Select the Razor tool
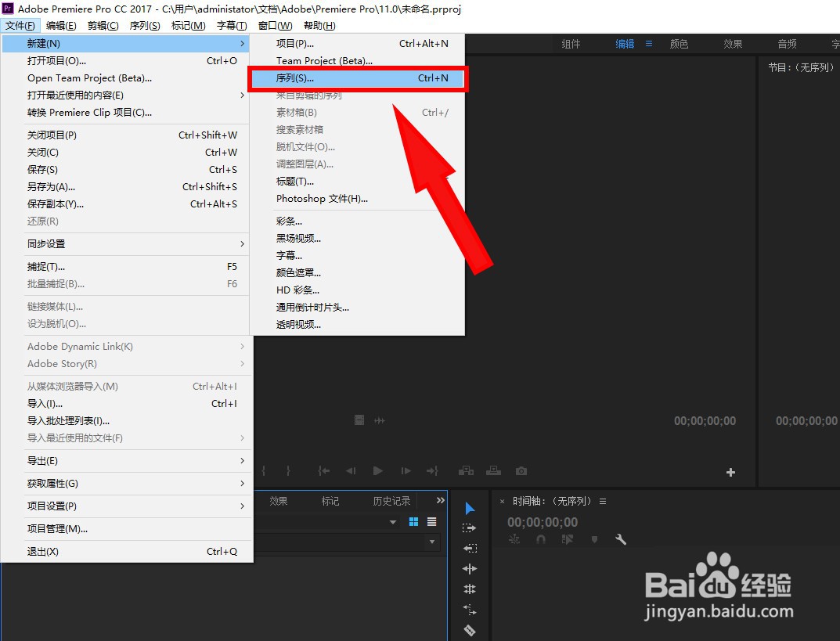 [x=470, y=630]
